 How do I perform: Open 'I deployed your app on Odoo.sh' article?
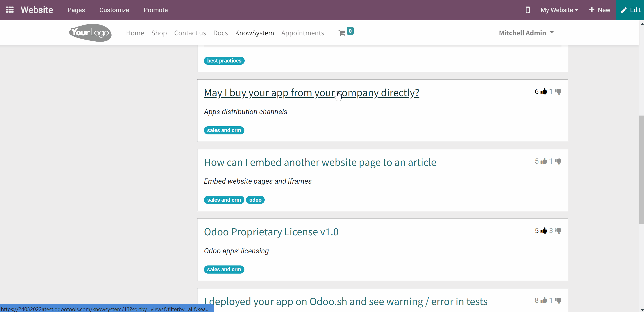346,301
